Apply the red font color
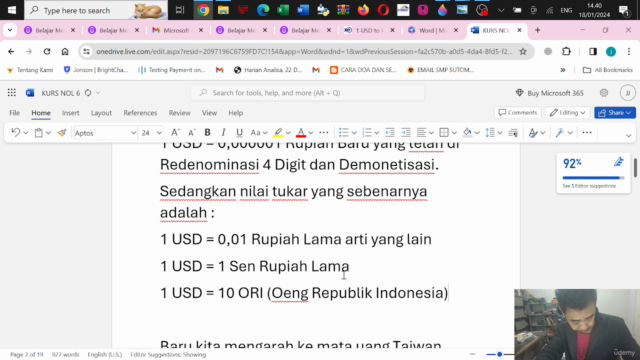 (301, 133)
